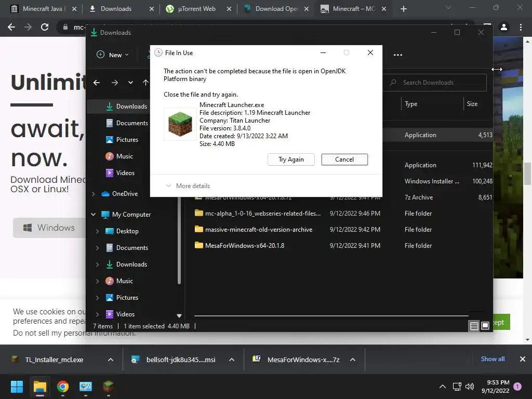
Task: Collapse the My Computer tree node
Action: [94, 215]
